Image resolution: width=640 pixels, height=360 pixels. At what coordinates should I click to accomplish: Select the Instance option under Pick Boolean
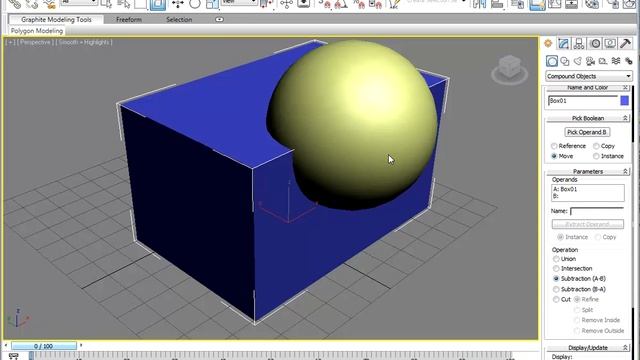click(x=596, y=156)
